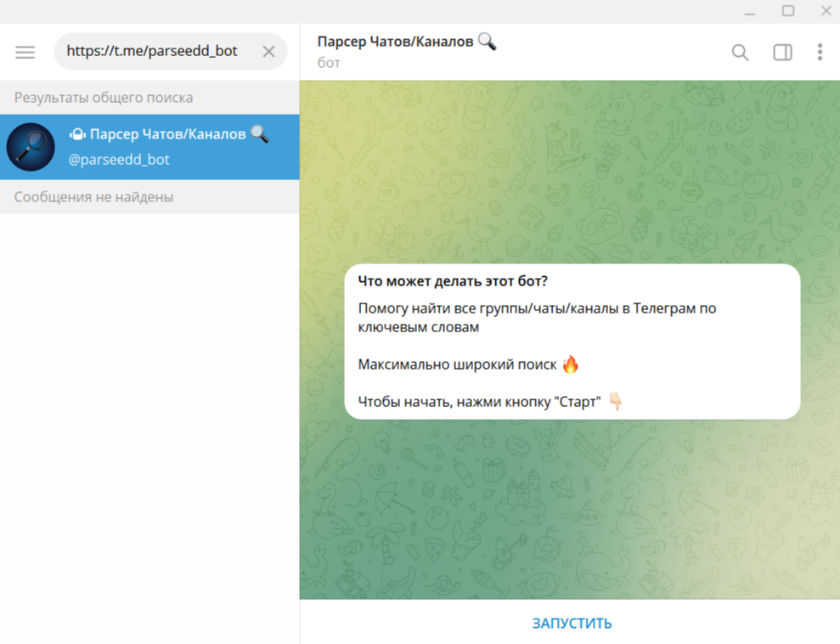
Task: Search within chat using the magnifier icon
Action: [740, 52]
